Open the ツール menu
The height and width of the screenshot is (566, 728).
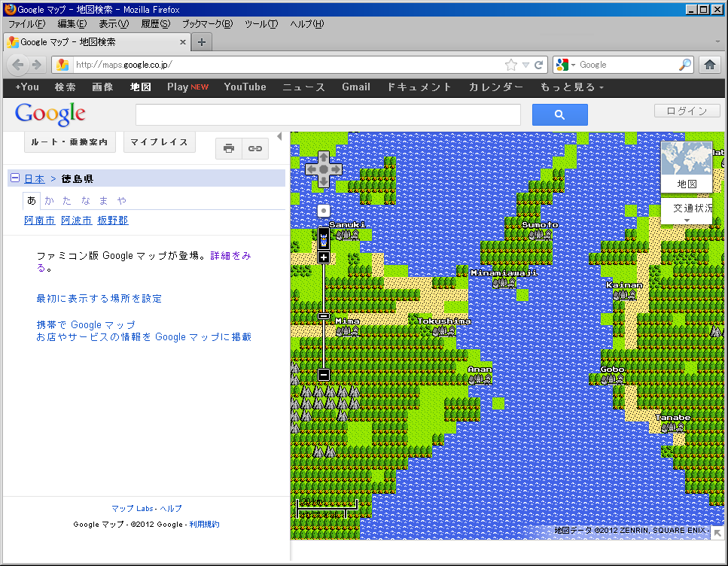tap(261, 23)
